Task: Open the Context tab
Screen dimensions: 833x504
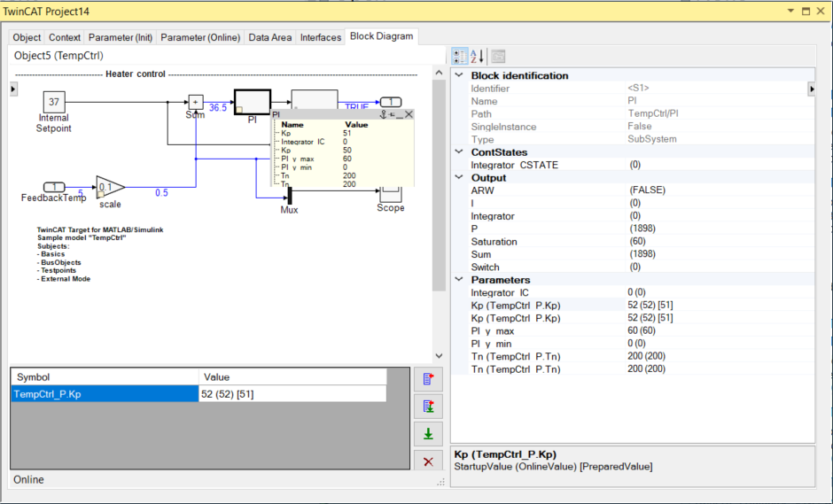Action: [65, 37]
